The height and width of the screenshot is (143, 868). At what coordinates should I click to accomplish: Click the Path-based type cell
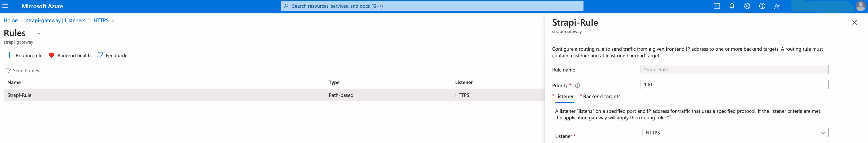point(341,95)
